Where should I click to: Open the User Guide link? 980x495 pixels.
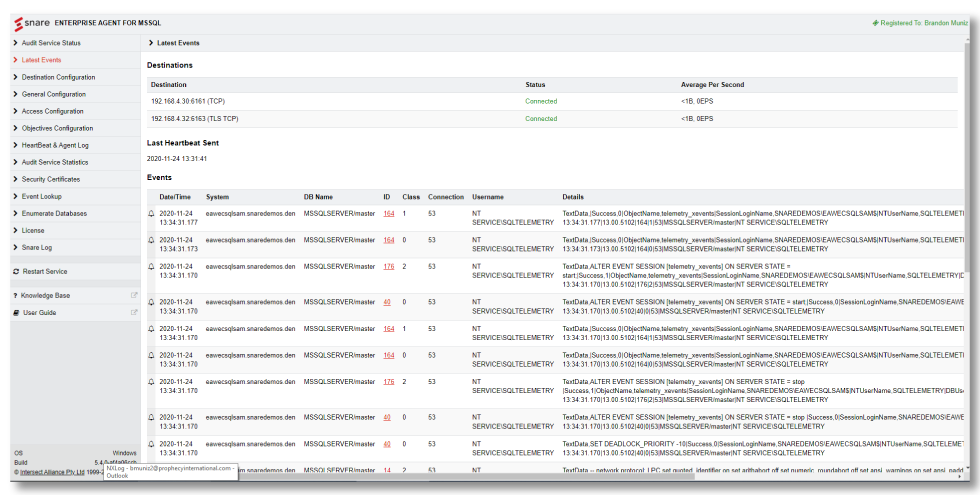40,312
